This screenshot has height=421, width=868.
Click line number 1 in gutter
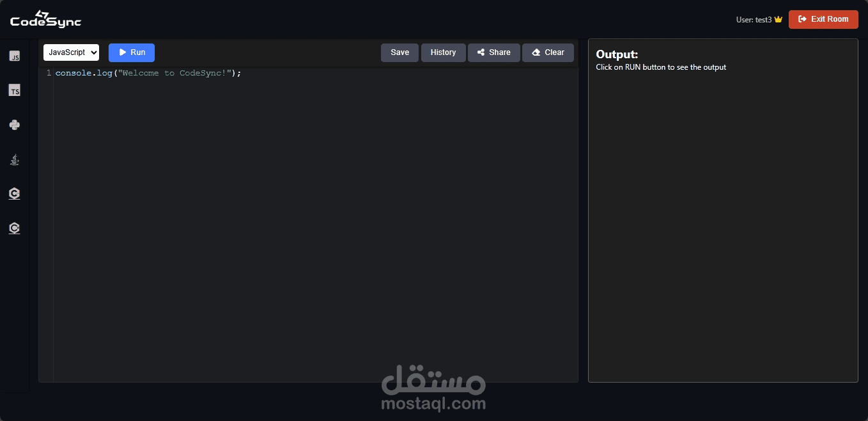(49, 73)
